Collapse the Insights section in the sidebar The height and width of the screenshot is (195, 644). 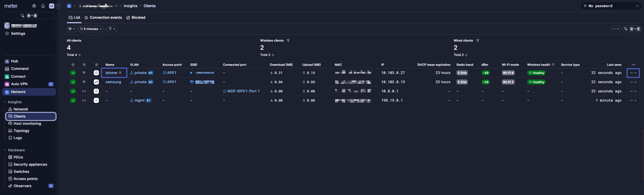pos(5,102)
